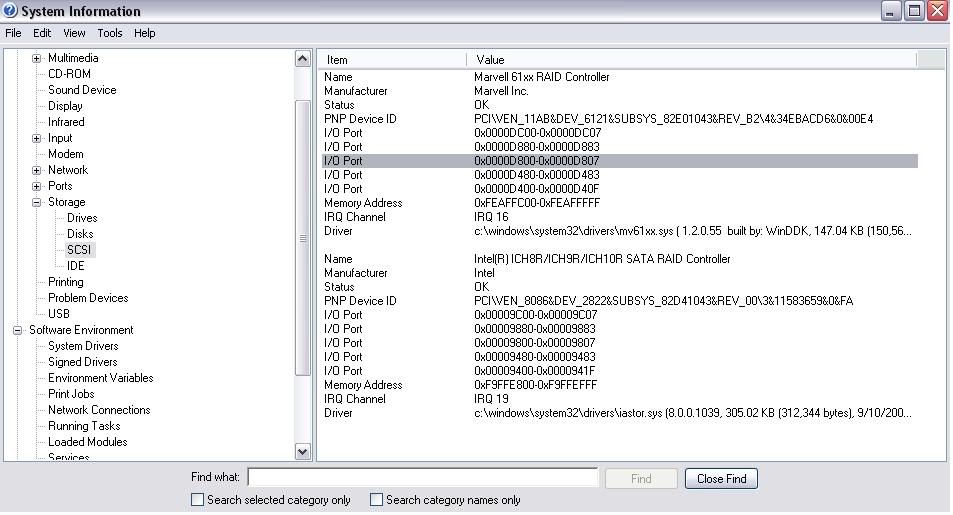Select the IRQ 16 row
953x515 pixels.
(x=619, y=217)
